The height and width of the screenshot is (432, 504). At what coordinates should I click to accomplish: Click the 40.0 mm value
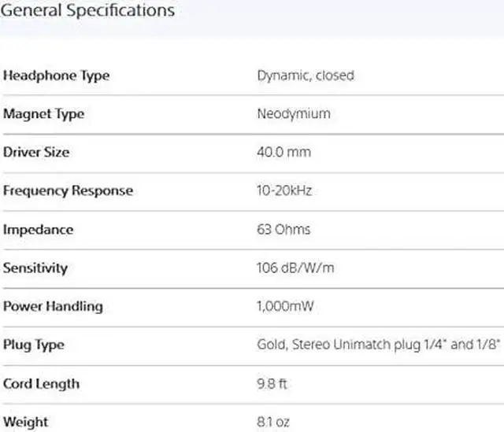284,152
